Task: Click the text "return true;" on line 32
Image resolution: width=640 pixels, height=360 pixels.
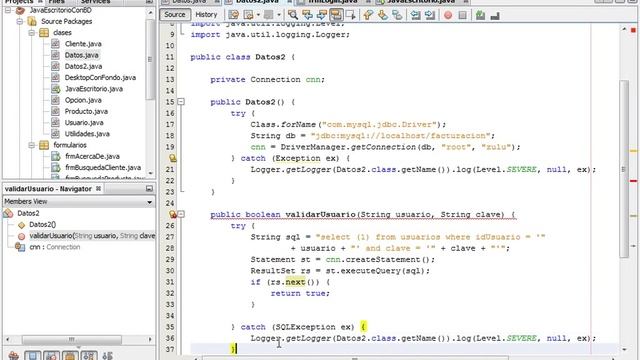Action: (300, 293)
